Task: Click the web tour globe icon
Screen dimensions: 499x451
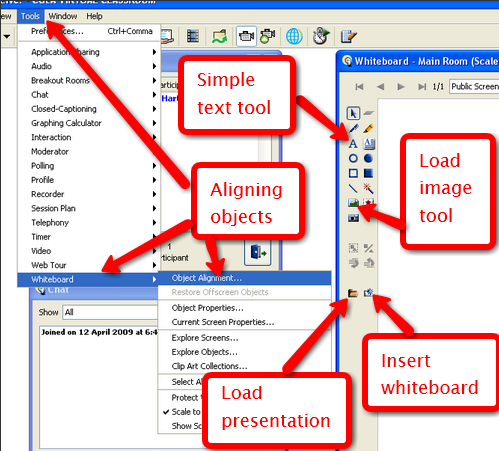Action: tap(294, 36)
